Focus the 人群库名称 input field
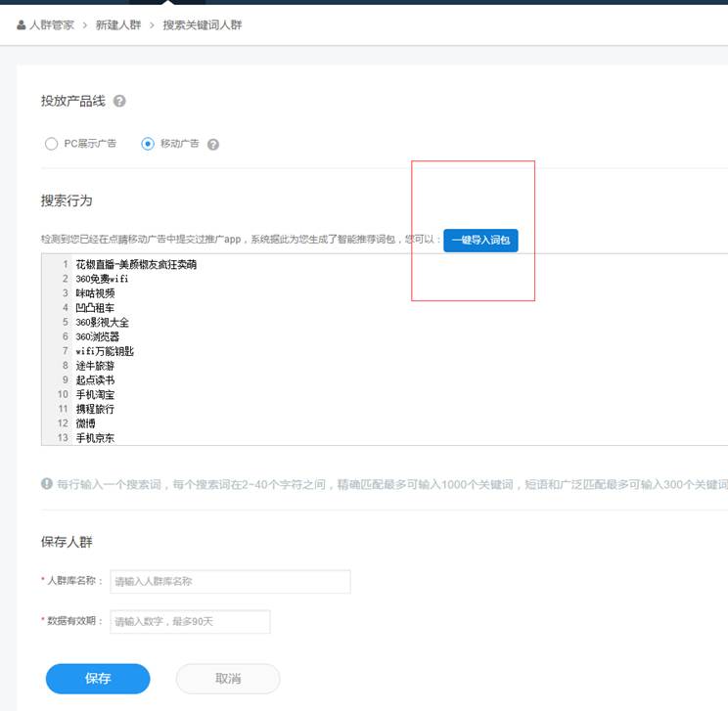This screenshot has width=728, height=711. click(230, 582)
